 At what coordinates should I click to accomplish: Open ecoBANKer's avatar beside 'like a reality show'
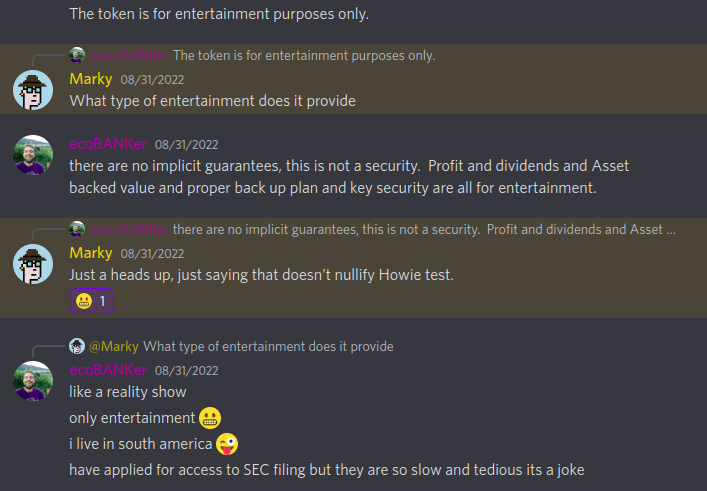pos(32,380)
